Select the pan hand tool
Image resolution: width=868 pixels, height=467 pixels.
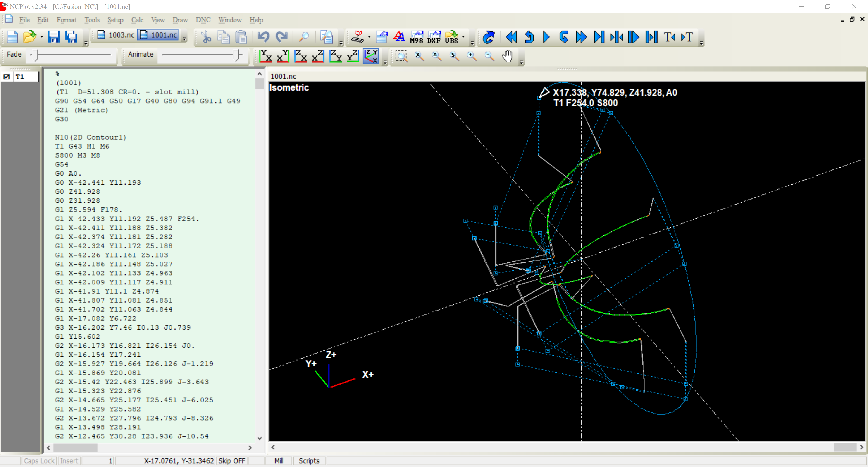tap(507, 56)
